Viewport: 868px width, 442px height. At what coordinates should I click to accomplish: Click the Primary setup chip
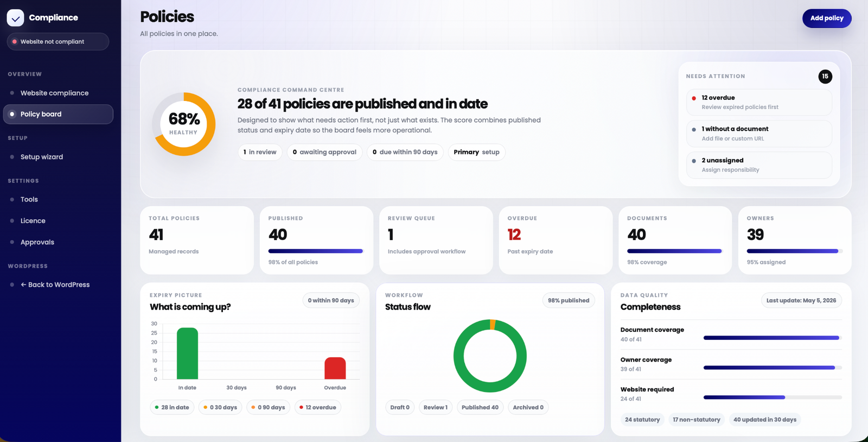(x=477, y=152)
